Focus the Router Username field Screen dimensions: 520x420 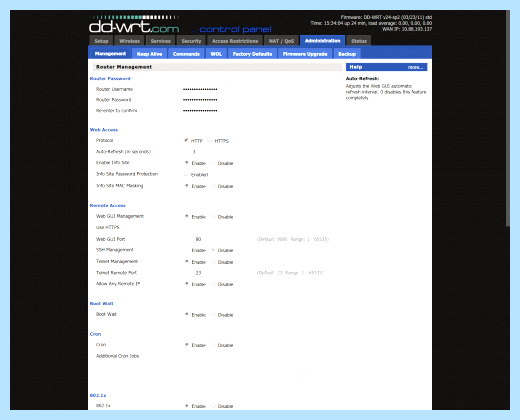click(206, 89)
